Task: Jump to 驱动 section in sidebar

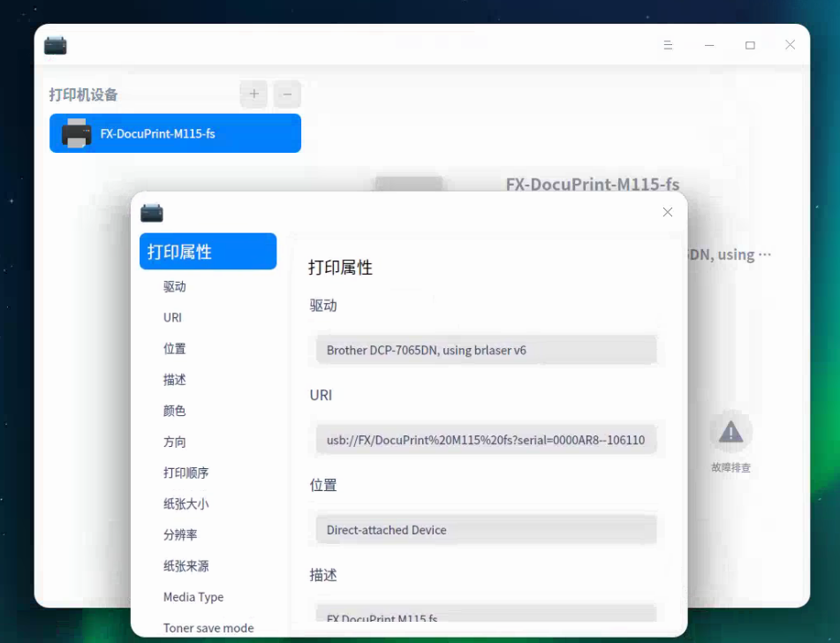Action: 175,287
